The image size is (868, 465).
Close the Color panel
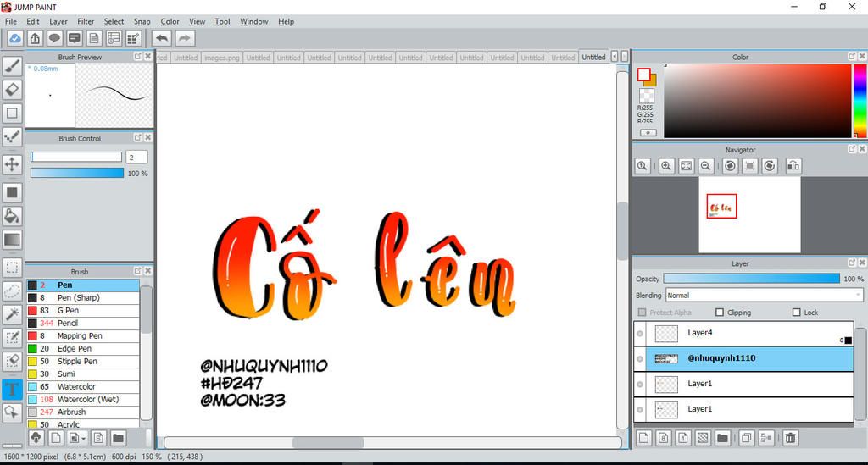(x=862, y=57)
